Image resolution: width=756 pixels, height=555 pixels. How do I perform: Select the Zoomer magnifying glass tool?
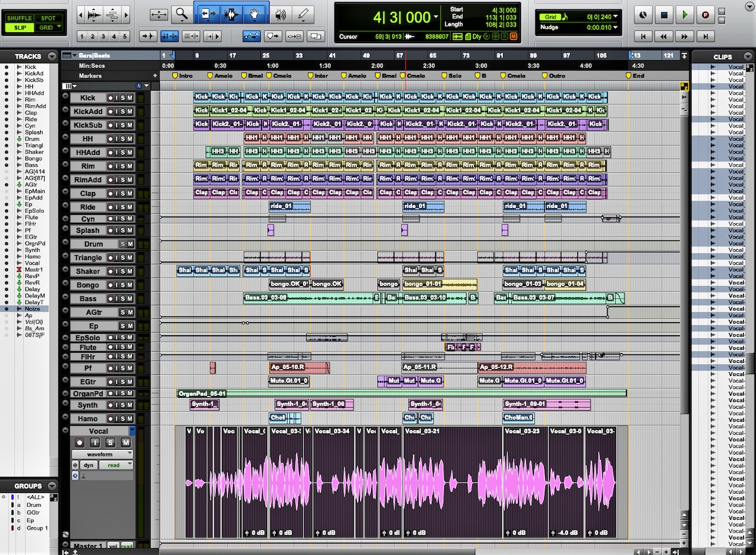click(x=182, y=14)
